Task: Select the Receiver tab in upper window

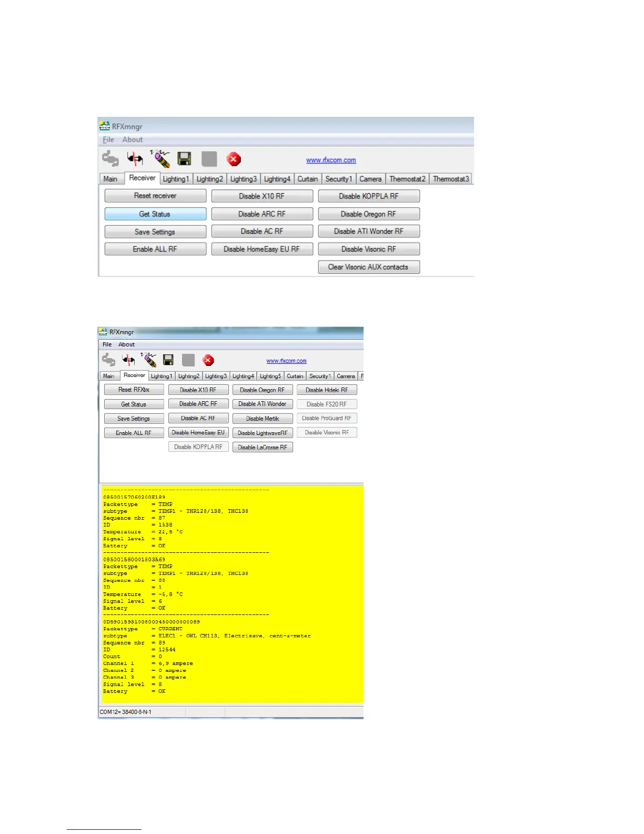Action: pyautogui.click(x=142, y=178)
